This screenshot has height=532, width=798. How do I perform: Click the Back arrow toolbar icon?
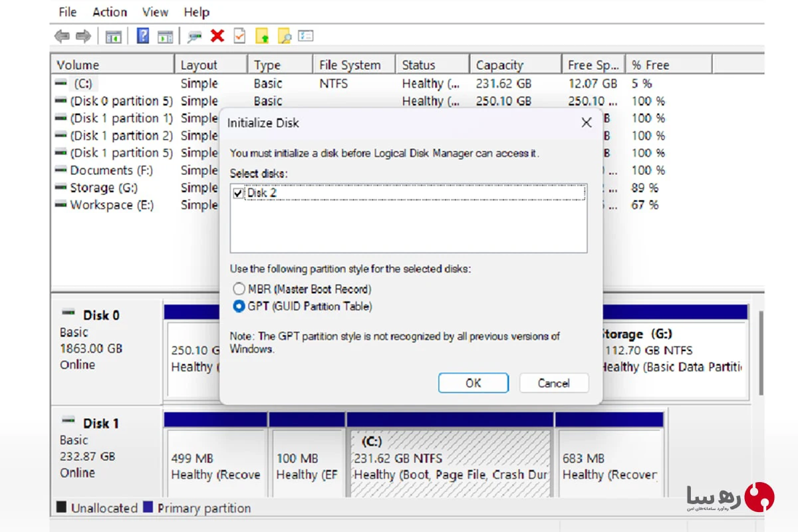[62, 36]
